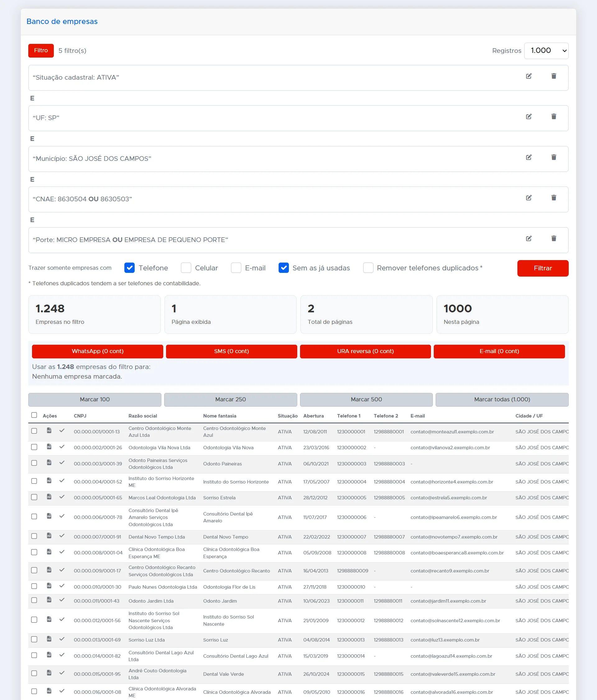Edit the CNAE 8630504 filter
Screen dimensions: 597x700
pos(529,198)
